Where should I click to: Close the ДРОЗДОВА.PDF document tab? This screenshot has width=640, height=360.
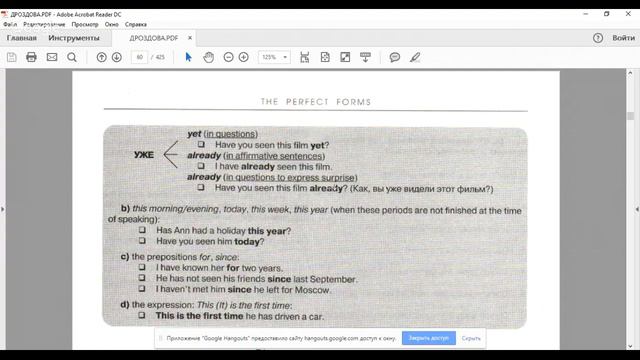pos(190,38)
